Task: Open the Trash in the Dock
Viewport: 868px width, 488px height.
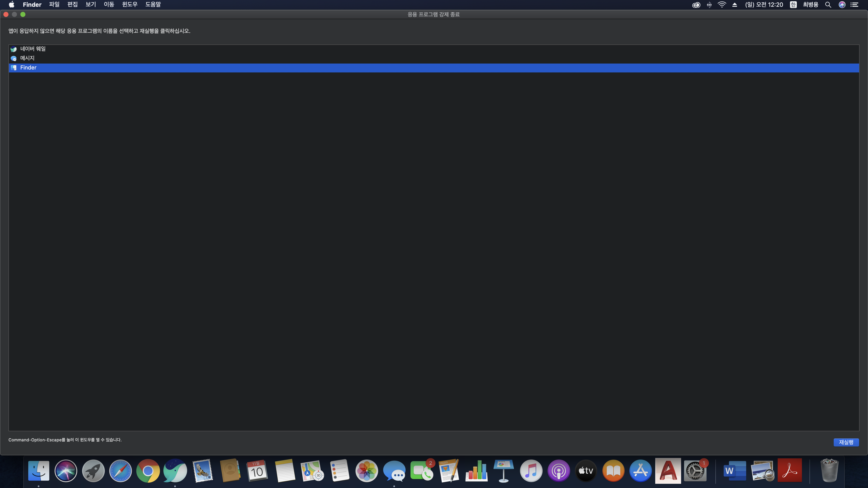Action: (829, 470)
